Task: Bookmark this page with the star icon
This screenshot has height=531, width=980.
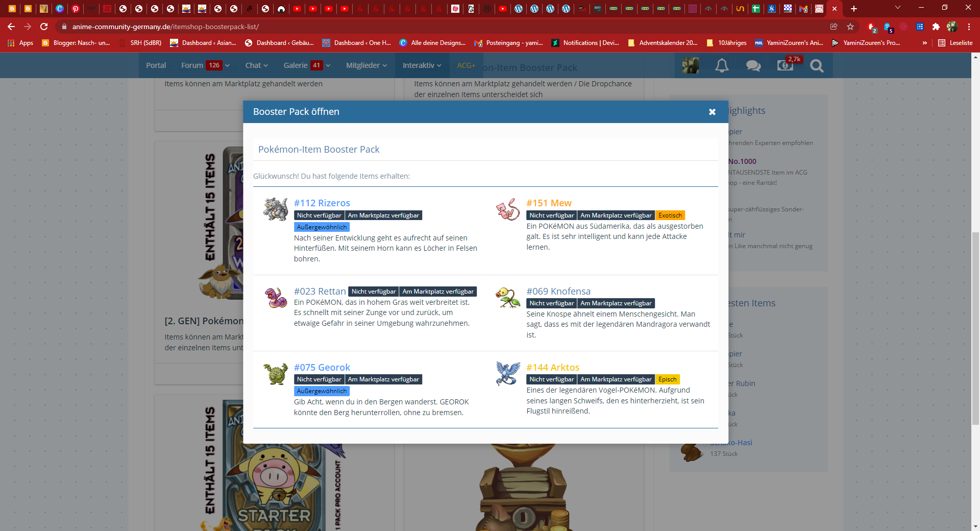Action: [x=850, y=27]
